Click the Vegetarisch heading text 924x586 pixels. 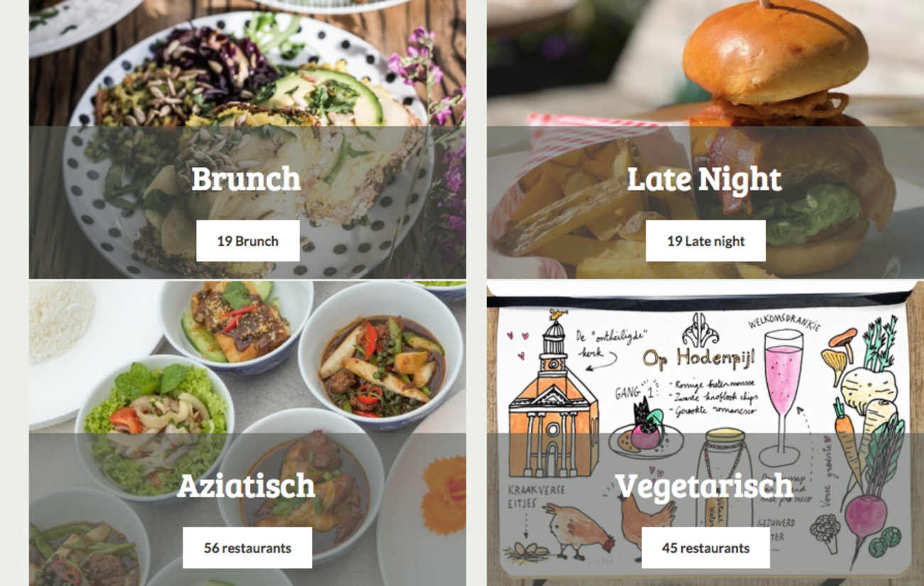pos(704,487)
